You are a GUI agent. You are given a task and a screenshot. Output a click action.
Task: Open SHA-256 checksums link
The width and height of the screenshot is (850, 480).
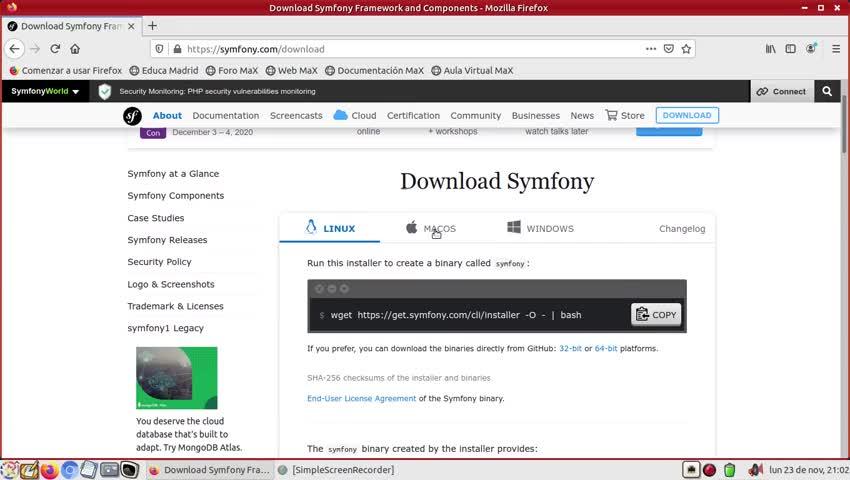(398, 377)
